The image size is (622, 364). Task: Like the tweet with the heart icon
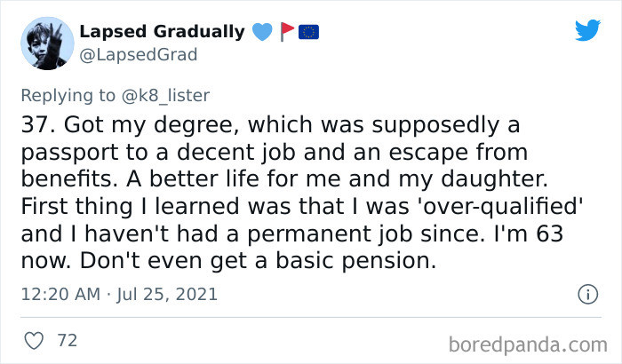click(x=34, y=339)
